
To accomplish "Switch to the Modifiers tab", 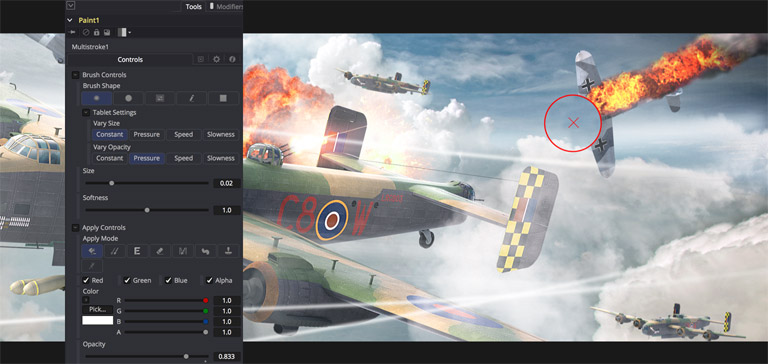I will click(x=226, y=6).
